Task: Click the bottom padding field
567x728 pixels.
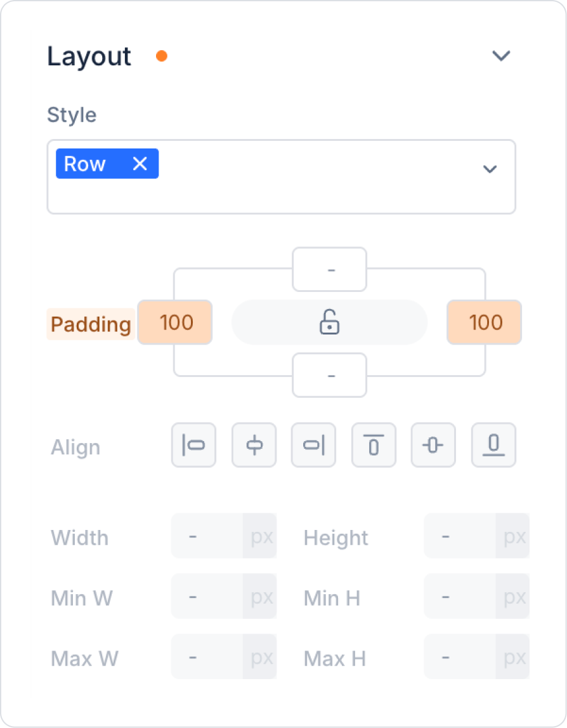Action: point(330,376)
